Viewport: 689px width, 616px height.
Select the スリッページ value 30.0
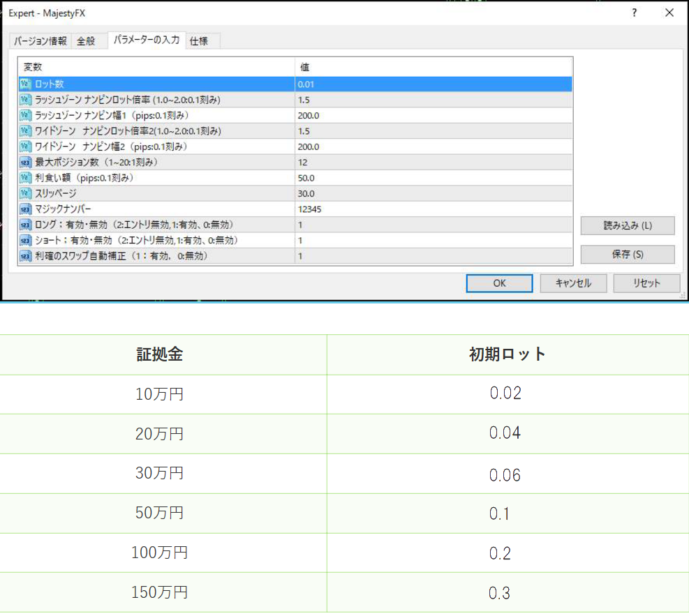coord(434,193)
